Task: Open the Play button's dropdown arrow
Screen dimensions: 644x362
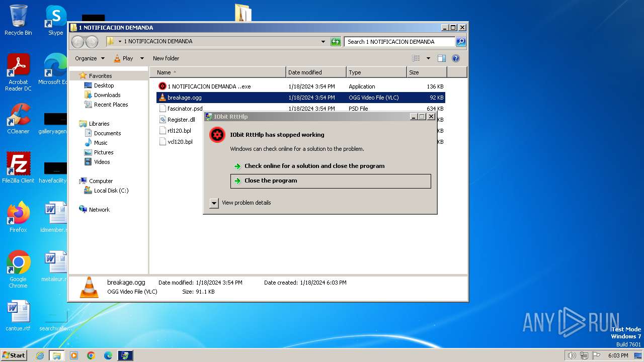Action: pyautogui.click(x=142, y=58)
